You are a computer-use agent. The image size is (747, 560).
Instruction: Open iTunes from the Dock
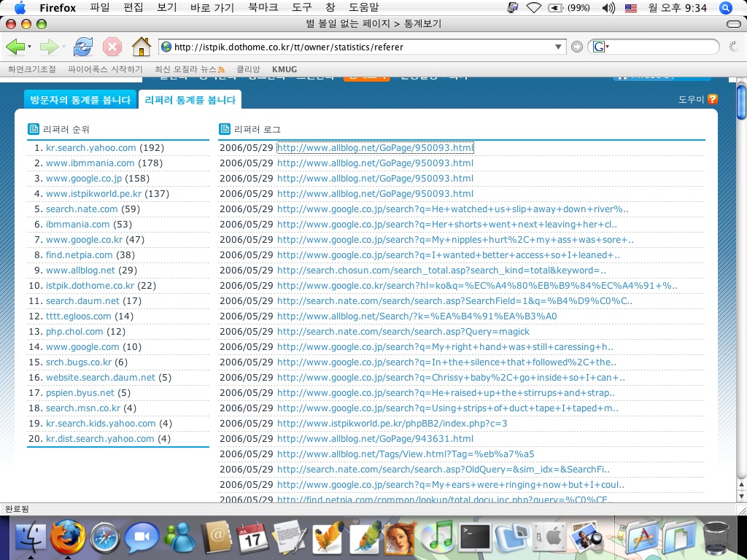point(438,539)
